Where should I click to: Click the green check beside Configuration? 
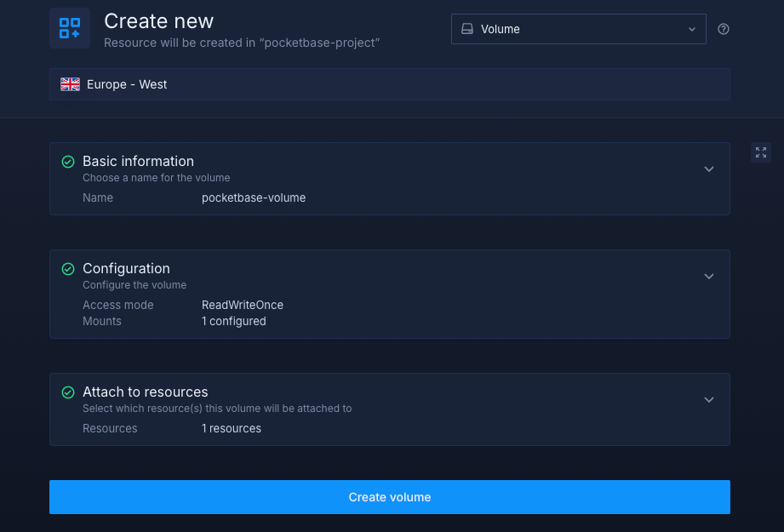[68, 269]
